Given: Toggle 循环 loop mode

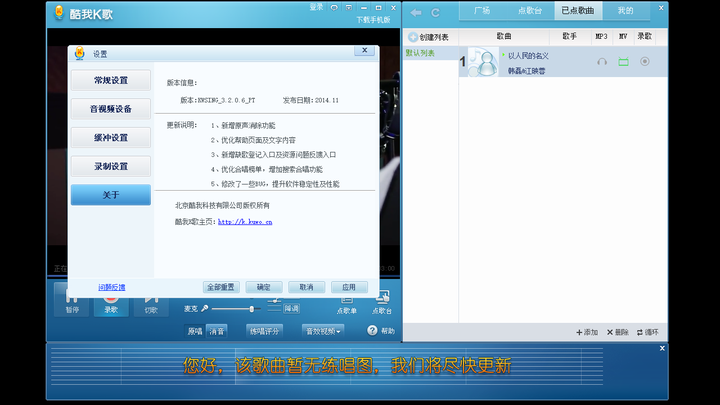Looking at the screenshot, I should [647, 332].
